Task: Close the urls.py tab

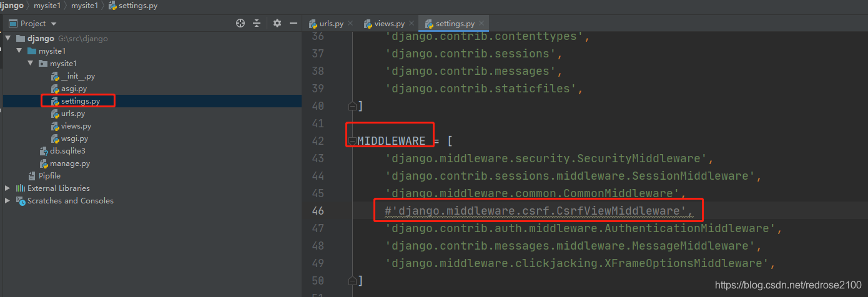Action: tap(350, 24)
